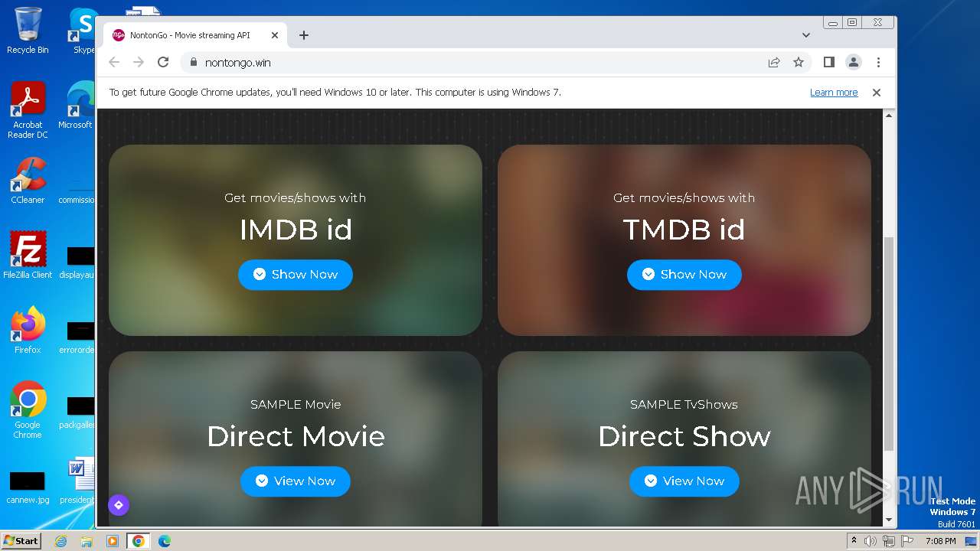Show hidden system tray icons
This screenshot has width=980, height=551.
click(854, 541)
